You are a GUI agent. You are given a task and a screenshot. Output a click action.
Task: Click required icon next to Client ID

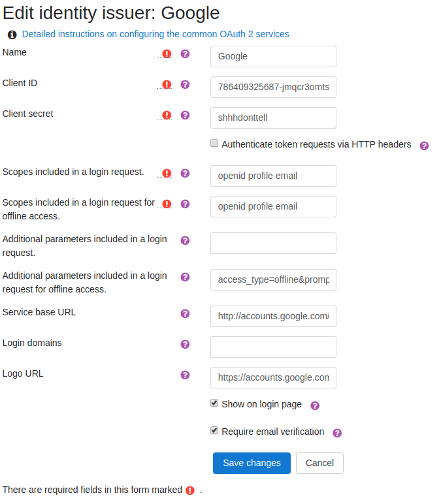(x=167, y=84)
